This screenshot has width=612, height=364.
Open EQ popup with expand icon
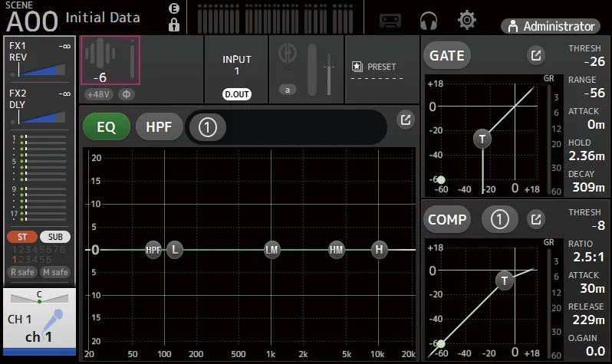coord(406,120)
